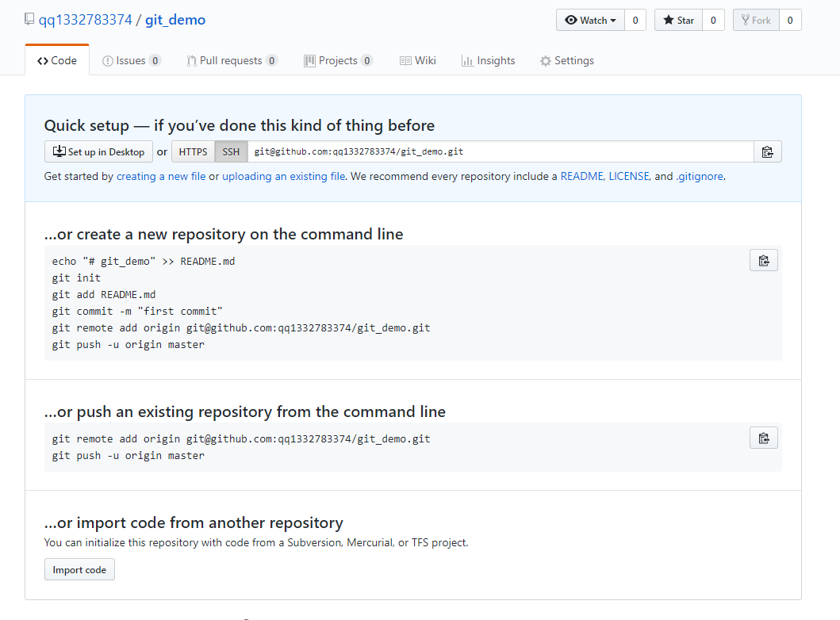This screenshot has width=840, height=620.
Task: Open the repository Settings tab
Action: (x=566, y=61)
